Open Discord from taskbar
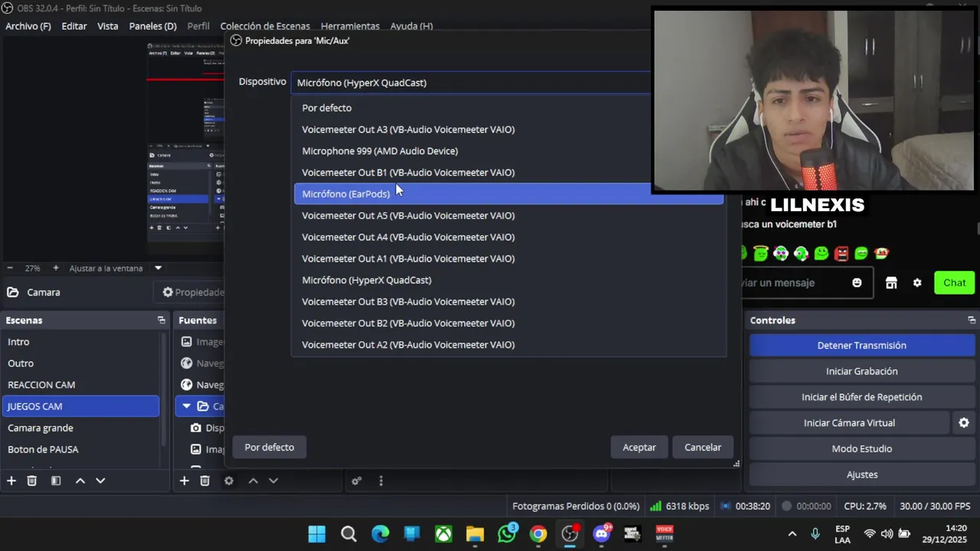 coord(602,533)
